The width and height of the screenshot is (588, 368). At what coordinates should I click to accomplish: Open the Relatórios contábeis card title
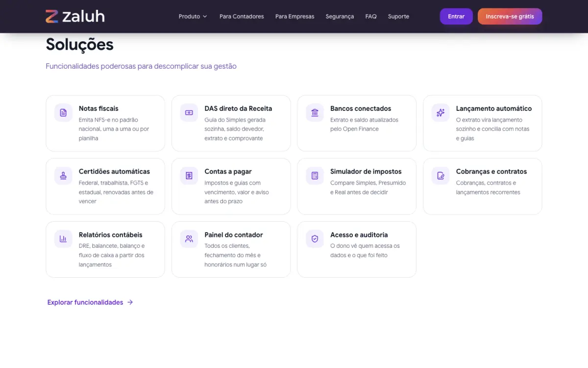111,235
